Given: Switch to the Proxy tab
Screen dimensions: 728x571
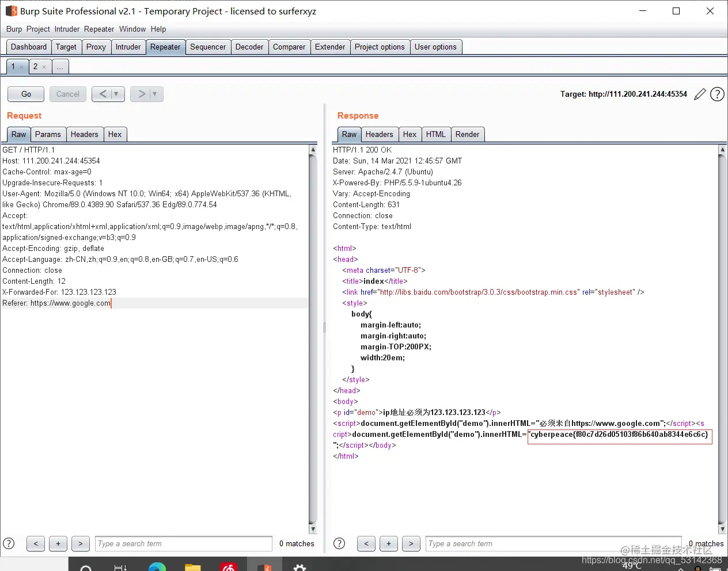Looking at the screenshot, I should click(x=96, y=47).
